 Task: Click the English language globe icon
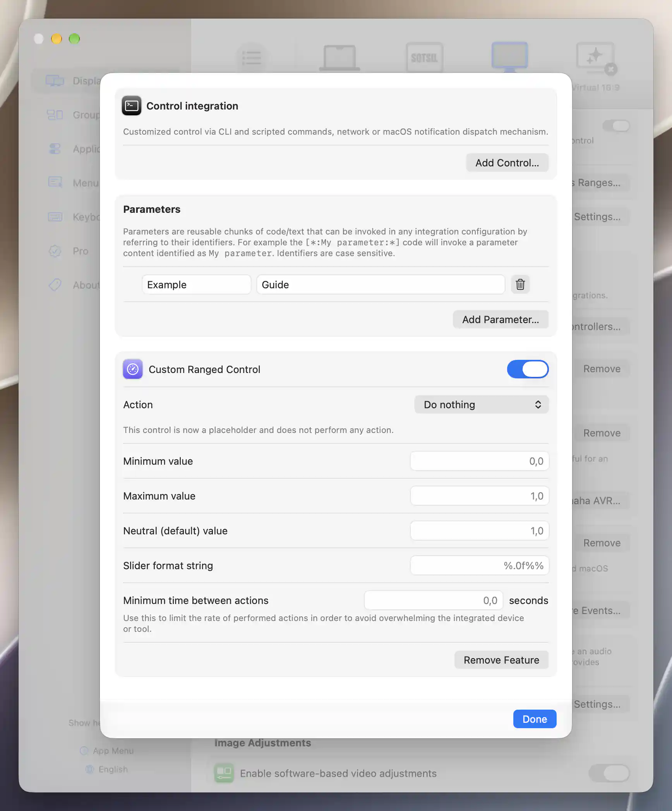(90, 769)
